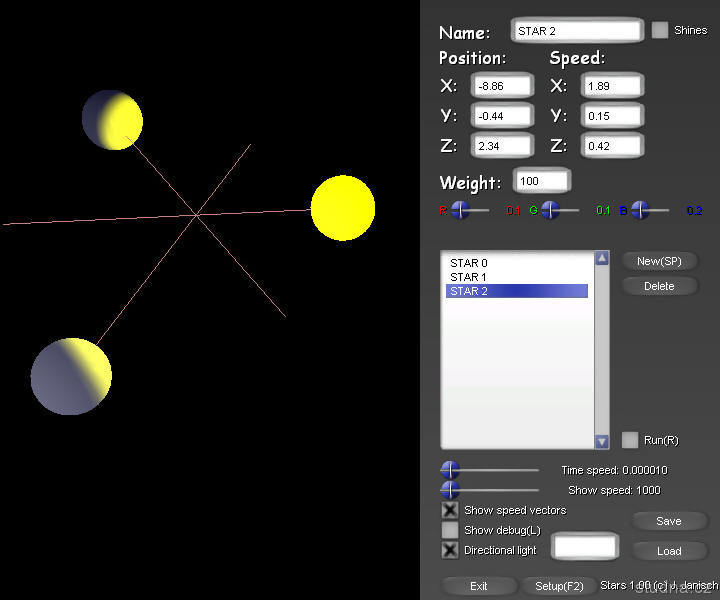Click the star Name input field
720x600 pixels.
click(x=577, y=31)
